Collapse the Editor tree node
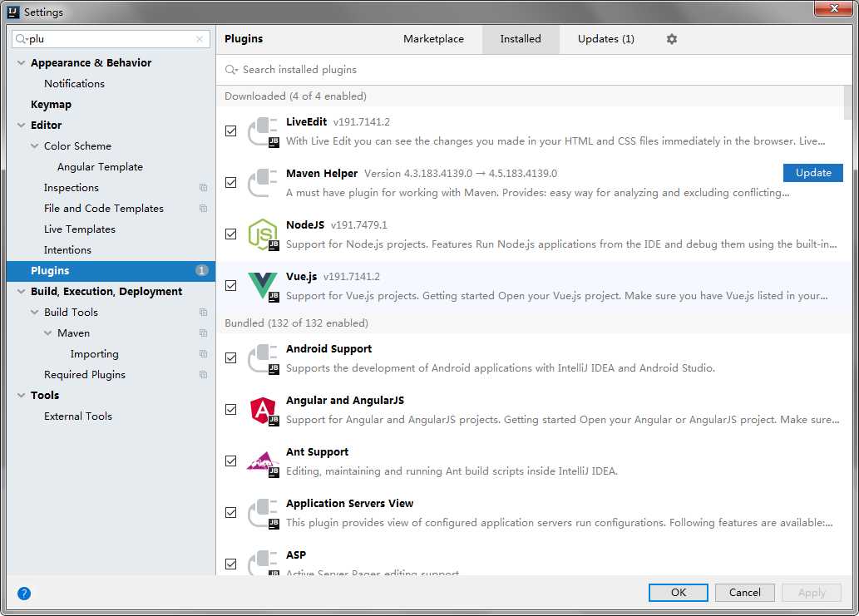The image size is (859, 616). [x=21, y=126]
